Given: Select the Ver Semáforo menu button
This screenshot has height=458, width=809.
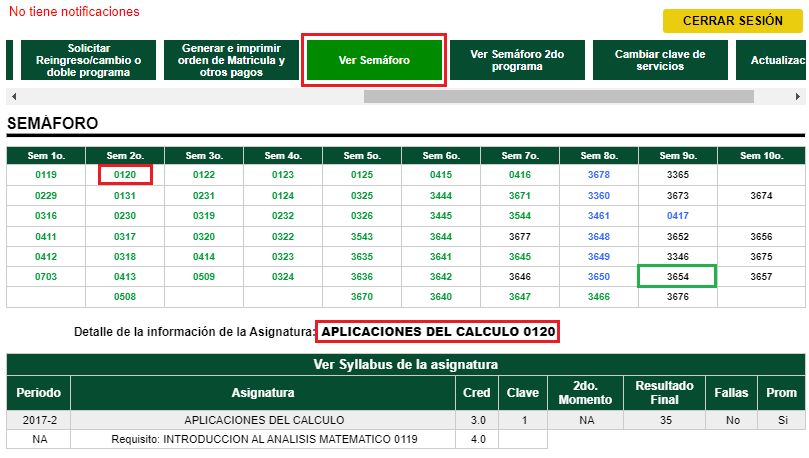Looking at the screenshot, I should click(374, 60).
